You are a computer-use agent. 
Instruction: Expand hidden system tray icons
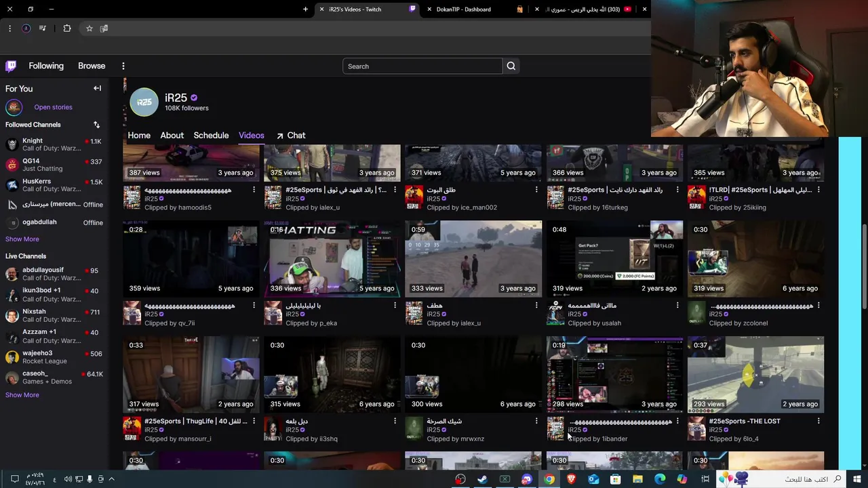click(112, 479)
